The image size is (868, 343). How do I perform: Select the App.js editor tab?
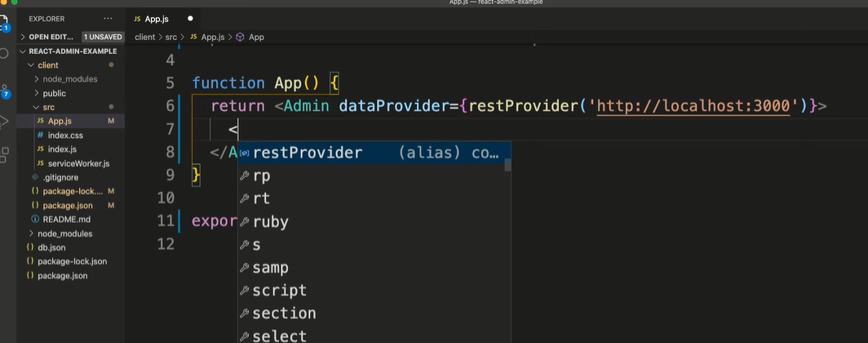(157, 19)
